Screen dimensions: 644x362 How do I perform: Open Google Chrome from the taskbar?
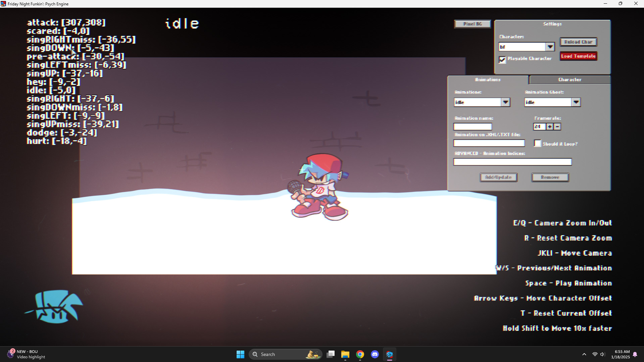360,354
